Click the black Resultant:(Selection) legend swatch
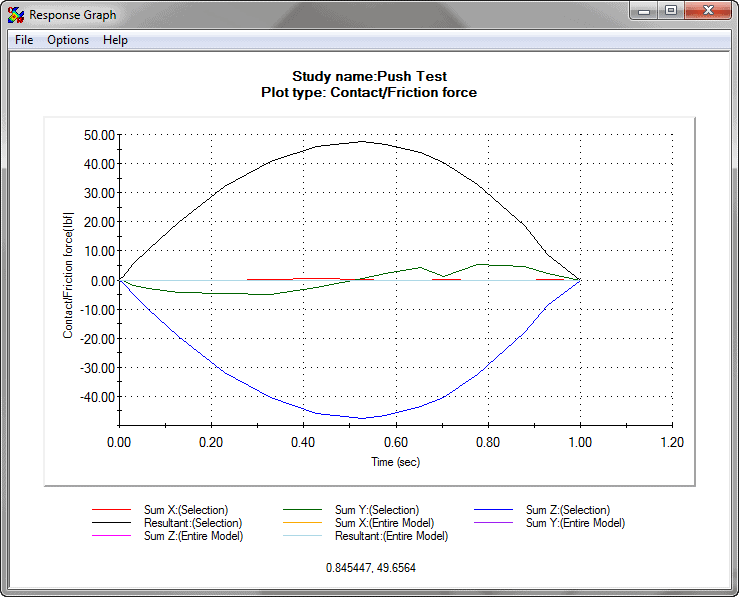The width and height of the screenshot is (739, 597). coord(111,523)
